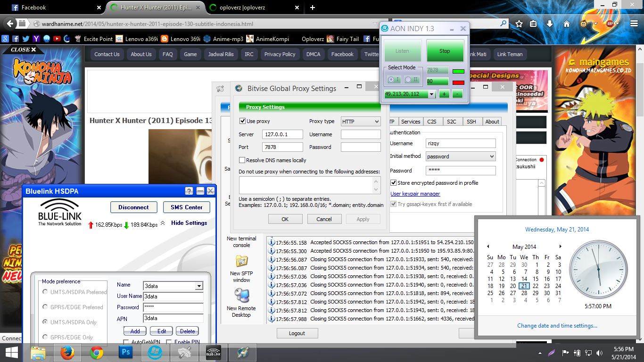Open the Services tab in Bitvise
Screen dimensions: 644x362
[x=411, y=122]
